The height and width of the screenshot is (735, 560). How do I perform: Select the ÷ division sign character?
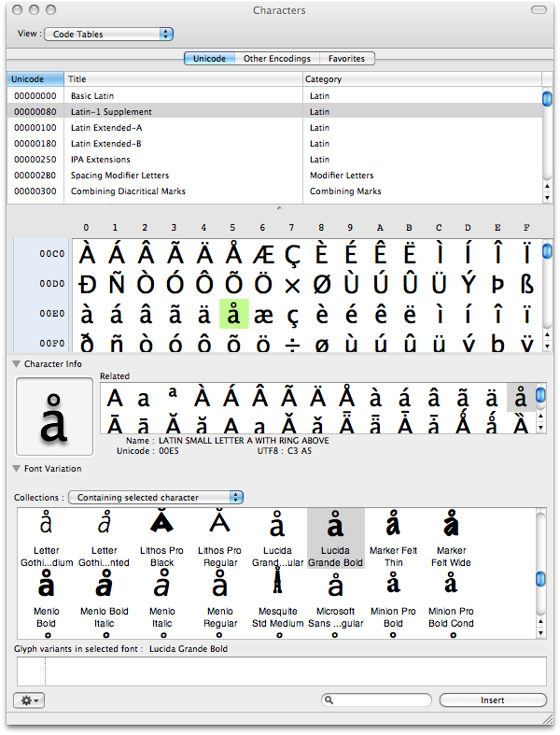292,344
